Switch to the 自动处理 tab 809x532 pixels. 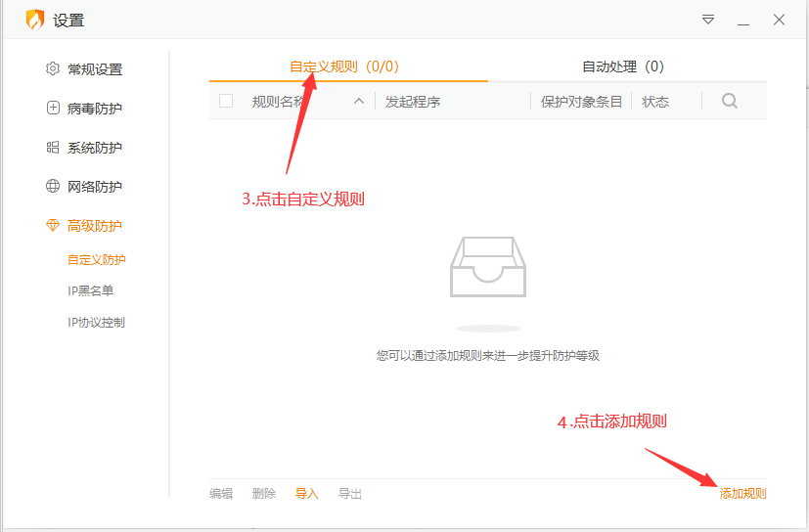click(622, 66)
